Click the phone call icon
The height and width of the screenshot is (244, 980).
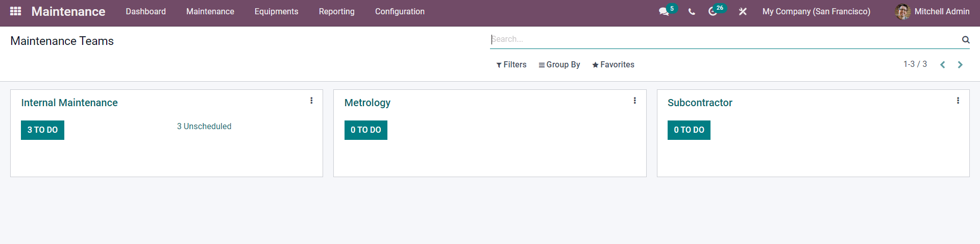tap(692, 11)
